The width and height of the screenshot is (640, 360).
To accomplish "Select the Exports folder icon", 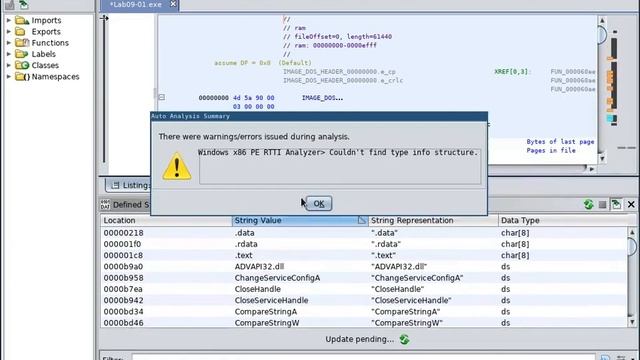I will [20, 31].
